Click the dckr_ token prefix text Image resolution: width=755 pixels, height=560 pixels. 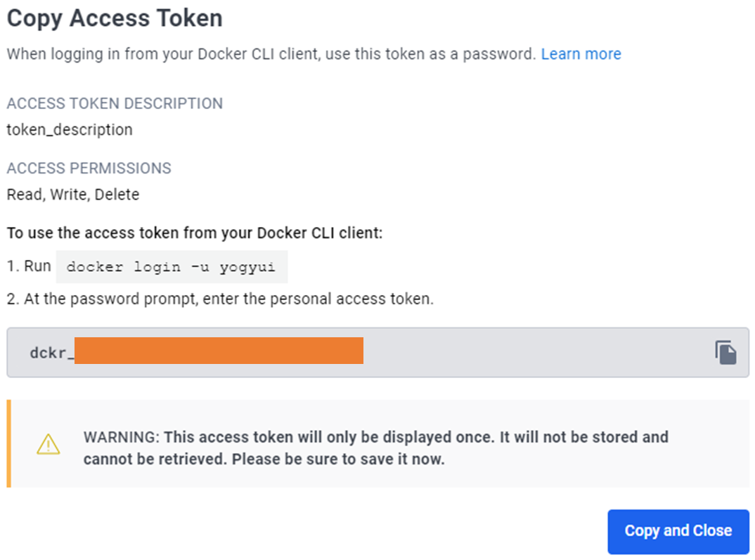click(51, 353)
